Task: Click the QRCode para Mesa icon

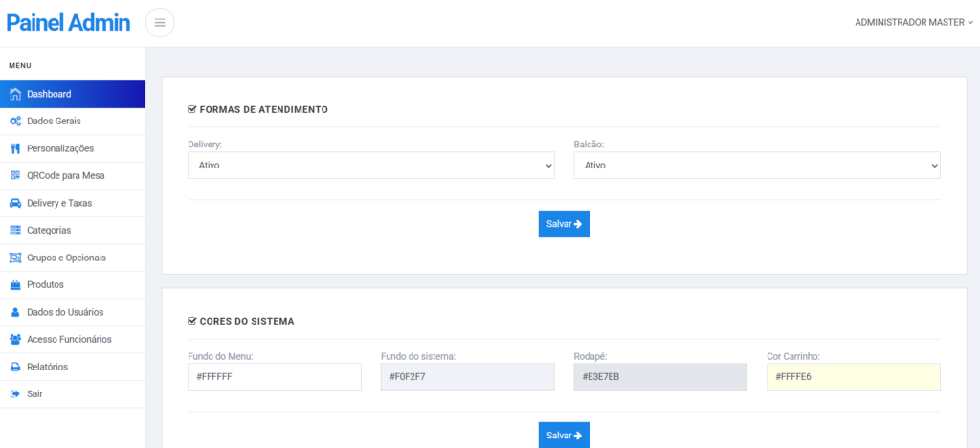Action: click(x=15, y=175)
